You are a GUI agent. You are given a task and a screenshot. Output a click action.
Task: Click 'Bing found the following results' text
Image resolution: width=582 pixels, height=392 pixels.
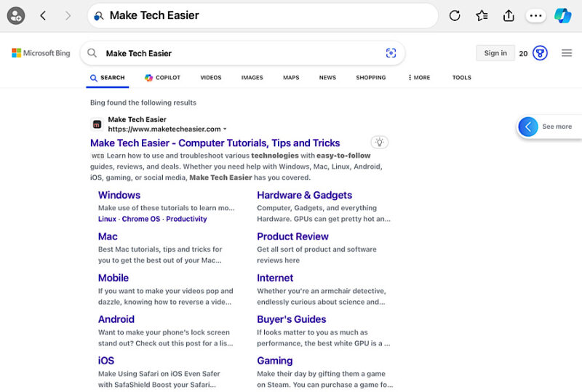(143, 103)
